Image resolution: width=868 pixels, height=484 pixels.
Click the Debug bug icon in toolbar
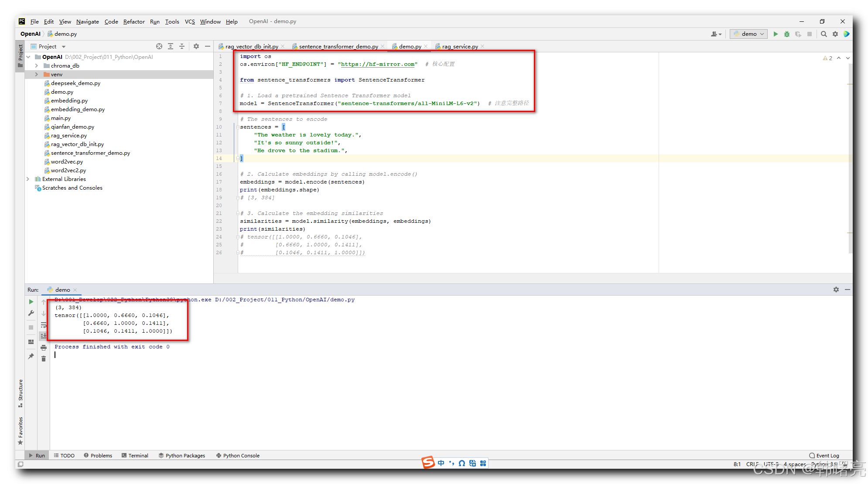coord(787,34)
